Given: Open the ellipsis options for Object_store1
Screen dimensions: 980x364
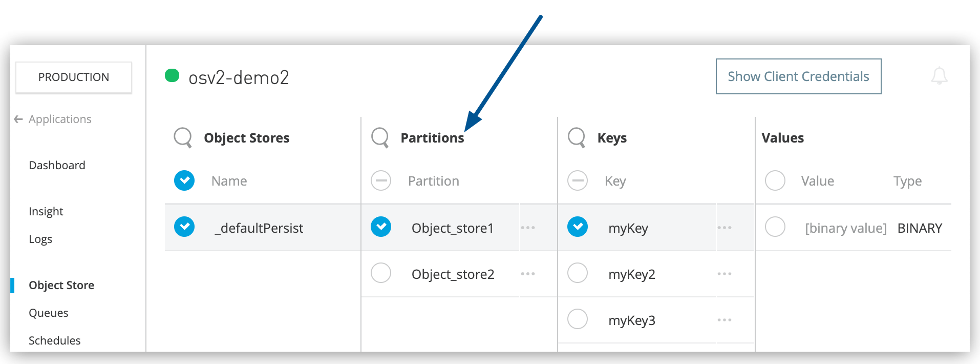Looking at the screenshot, I should [528, 227].
